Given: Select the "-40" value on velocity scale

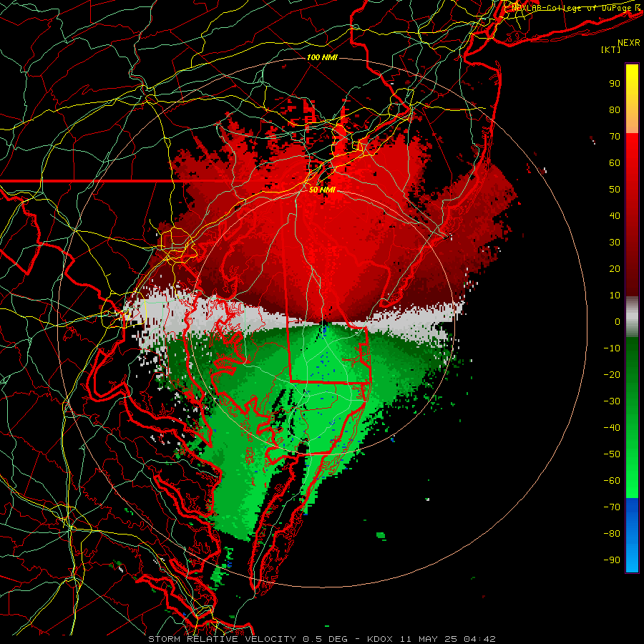Looking at the screenshot, I should point(612,428).
